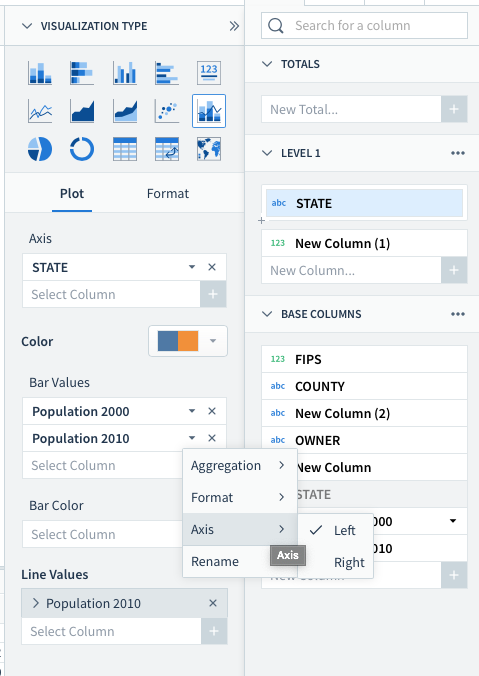The width and height of the screenshot is (479, 676).
Task: Select the line chart visualization icon
Action: click(40, 111)
